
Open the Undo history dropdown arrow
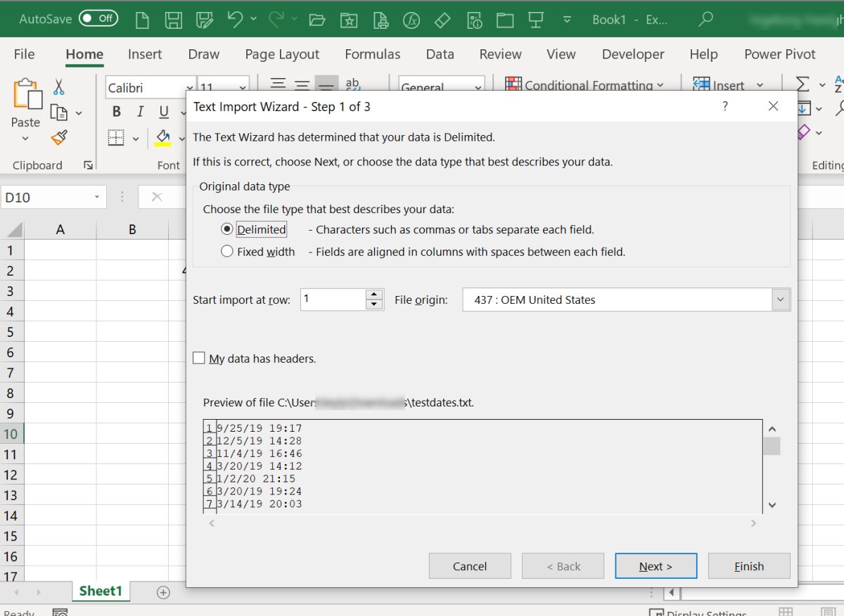click(x=254, y=20)
